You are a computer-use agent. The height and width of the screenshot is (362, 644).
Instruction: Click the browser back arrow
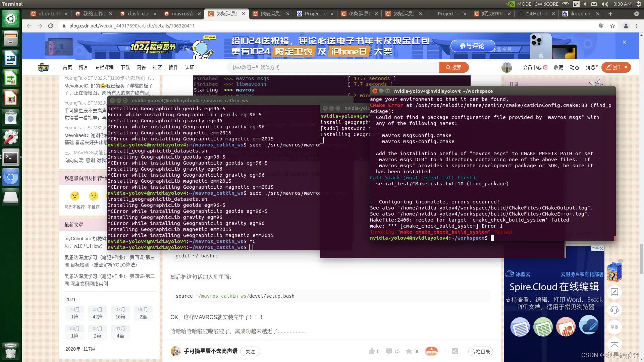(29, 26)
